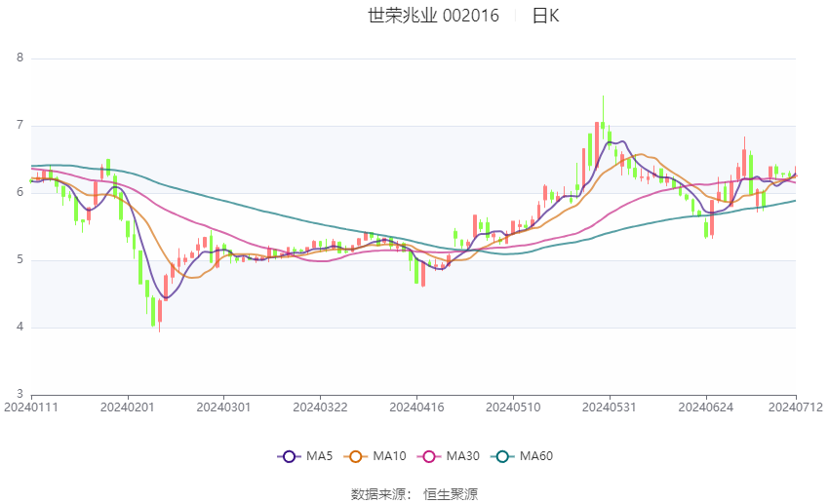
Task: Click the 20240111 x-axis date label
Action: 30,407
